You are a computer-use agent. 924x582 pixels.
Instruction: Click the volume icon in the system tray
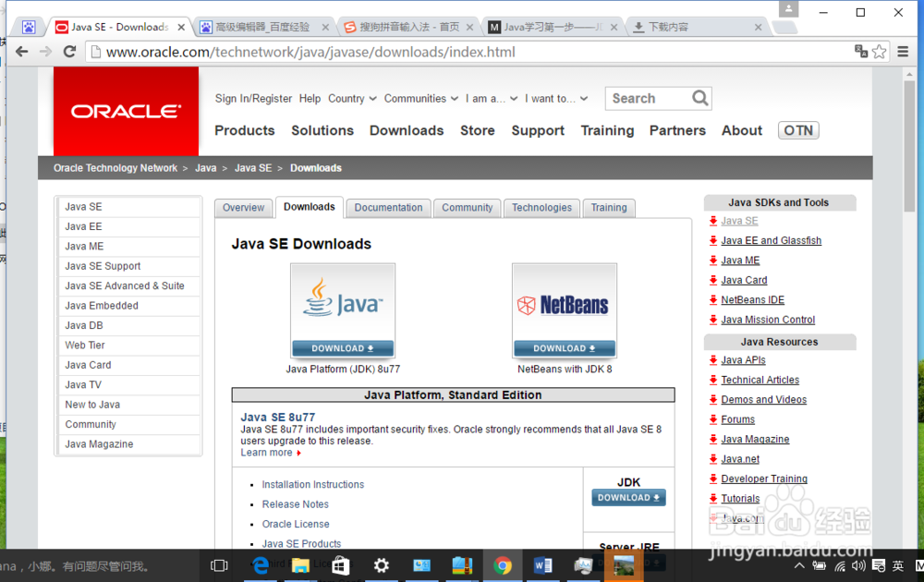(x=858, y=566)
